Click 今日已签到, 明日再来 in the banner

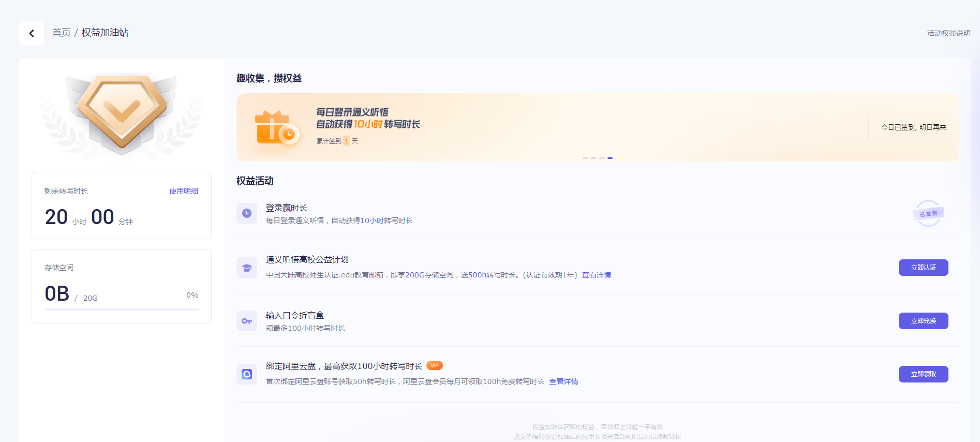913,127
